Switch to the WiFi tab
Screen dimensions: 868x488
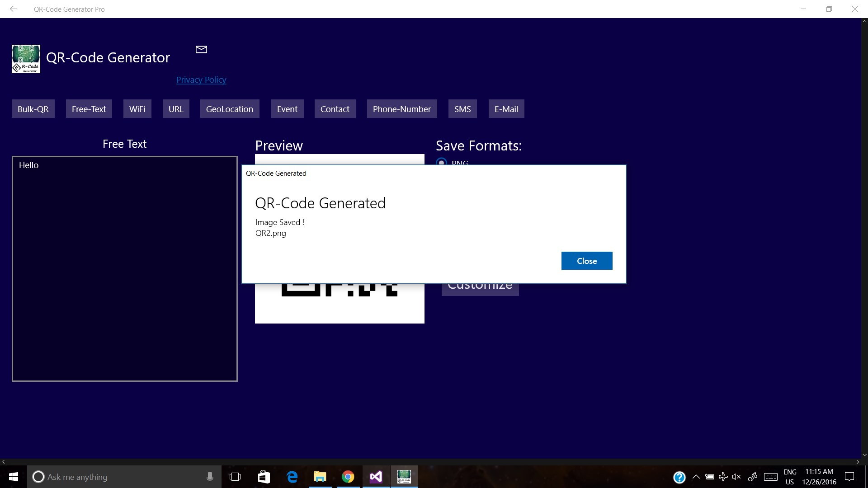tap(137, 109)
